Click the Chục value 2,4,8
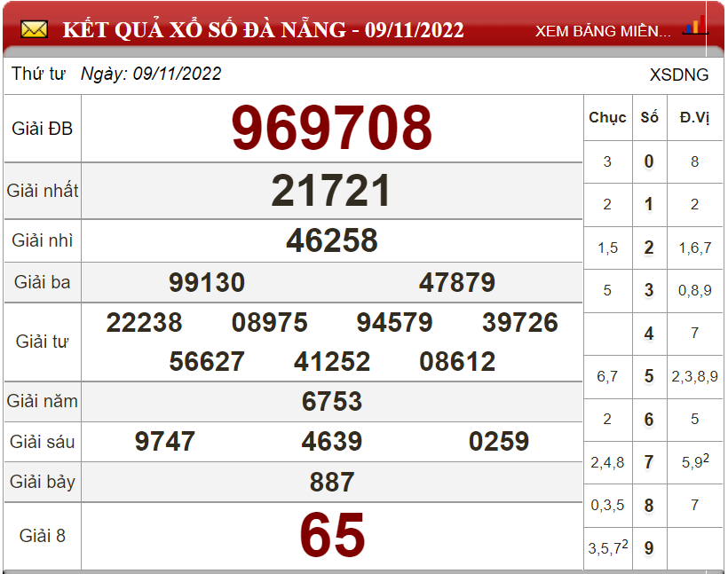 coord(607,462)
